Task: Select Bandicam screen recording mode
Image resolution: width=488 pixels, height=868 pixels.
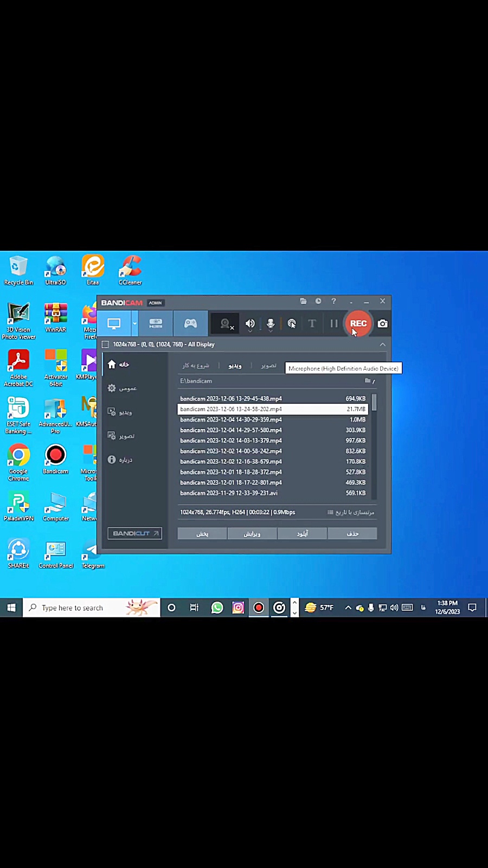Action: 114,324
